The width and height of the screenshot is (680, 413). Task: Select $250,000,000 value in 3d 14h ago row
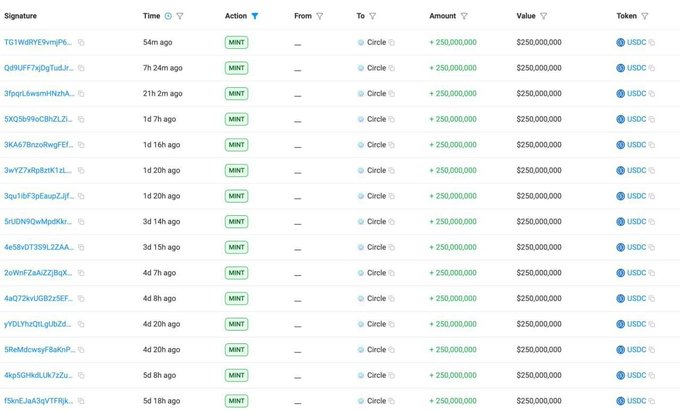pos(539,221)
